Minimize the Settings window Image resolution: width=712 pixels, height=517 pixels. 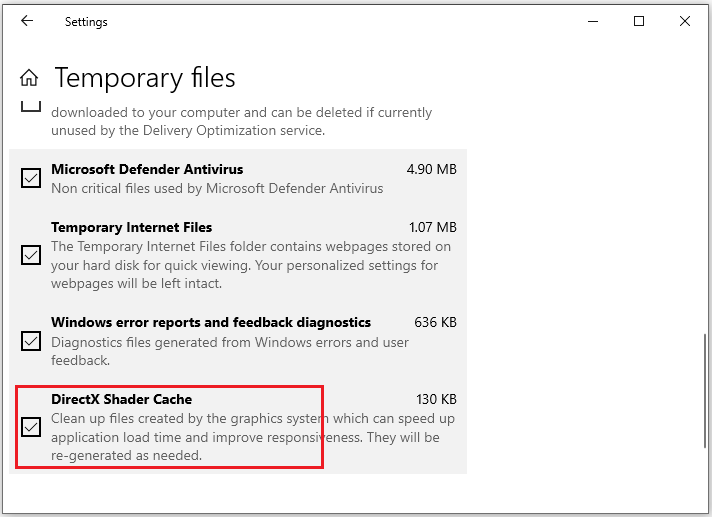point(592,21)
